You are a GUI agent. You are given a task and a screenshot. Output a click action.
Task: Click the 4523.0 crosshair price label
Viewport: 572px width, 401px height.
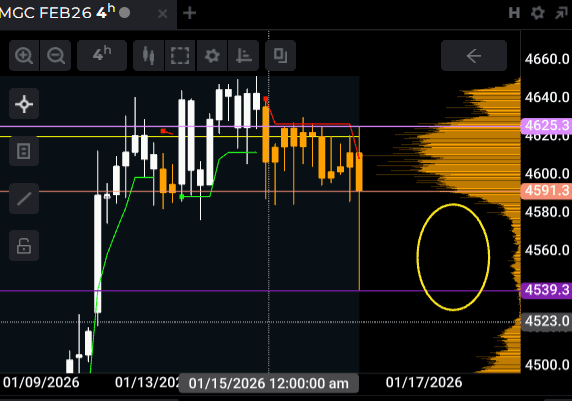click(x=546, y=321)
